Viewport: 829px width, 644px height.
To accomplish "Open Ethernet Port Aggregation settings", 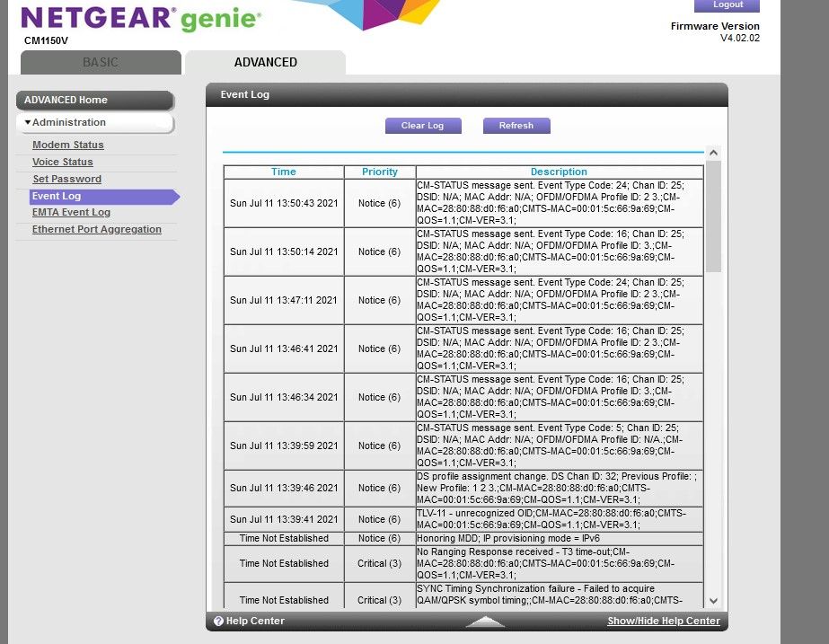I will [97, 229].
